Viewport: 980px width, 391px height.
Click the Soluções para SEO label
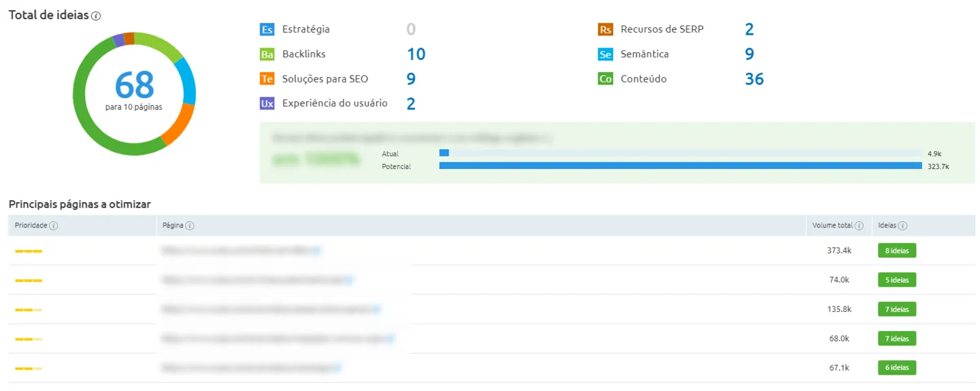click(325, 79)
